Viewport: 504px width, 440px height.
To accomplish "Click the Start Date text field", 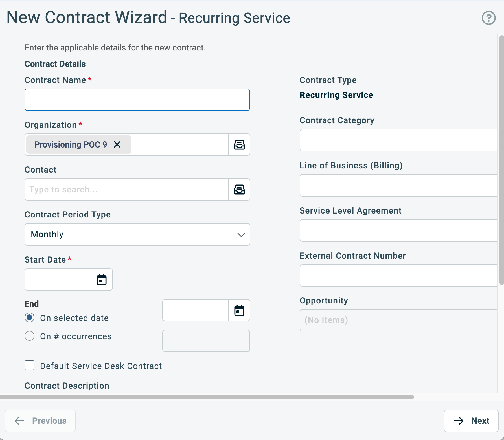I will tap(58, 280).
